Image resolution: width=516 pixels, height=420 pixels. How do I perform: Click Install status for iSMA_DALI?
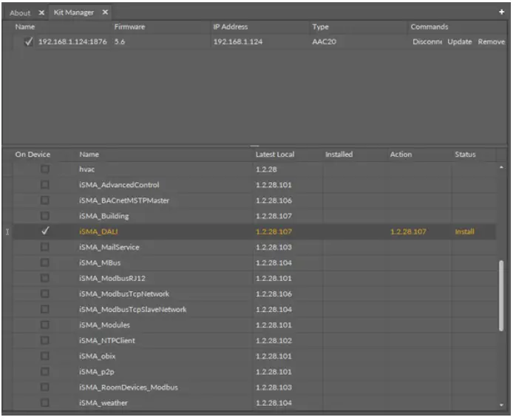(464, 231)
